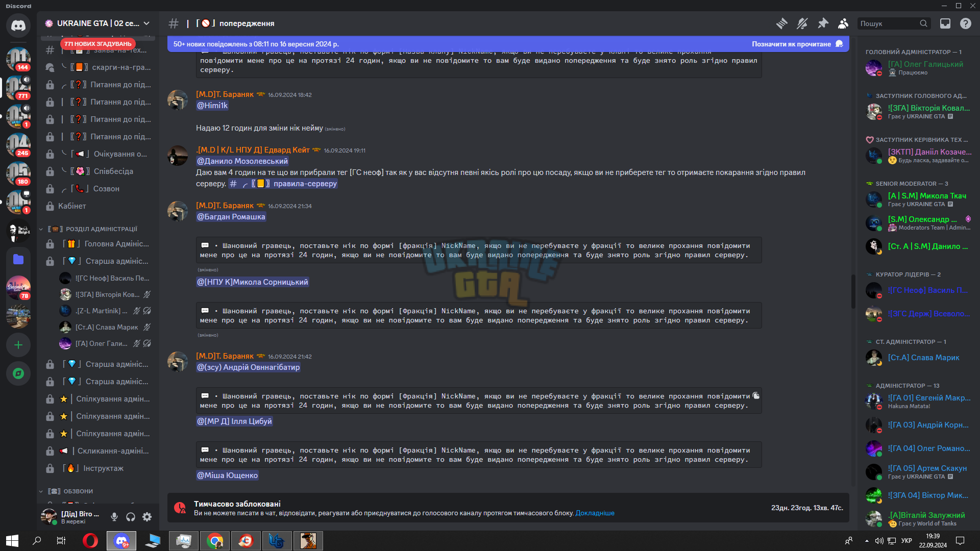Click the @Himi1k mention
This screenshot has height=551, width=980.
(x=212, y=106)
